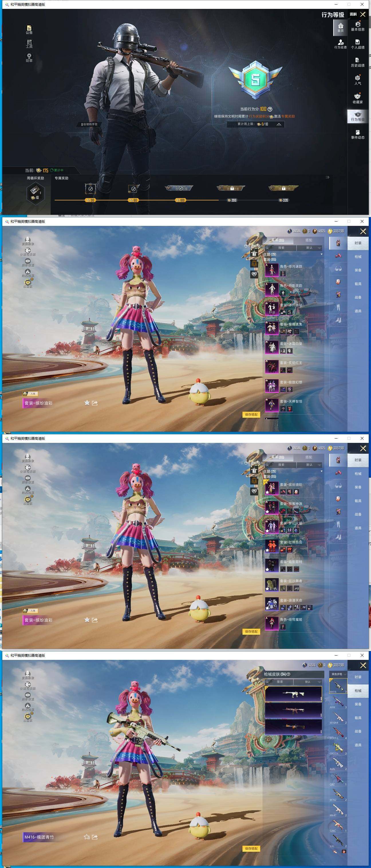Click the share icon next to M416-糯团青竹
The width and height of the screenshot is (371, 868).
pos(95,837)
